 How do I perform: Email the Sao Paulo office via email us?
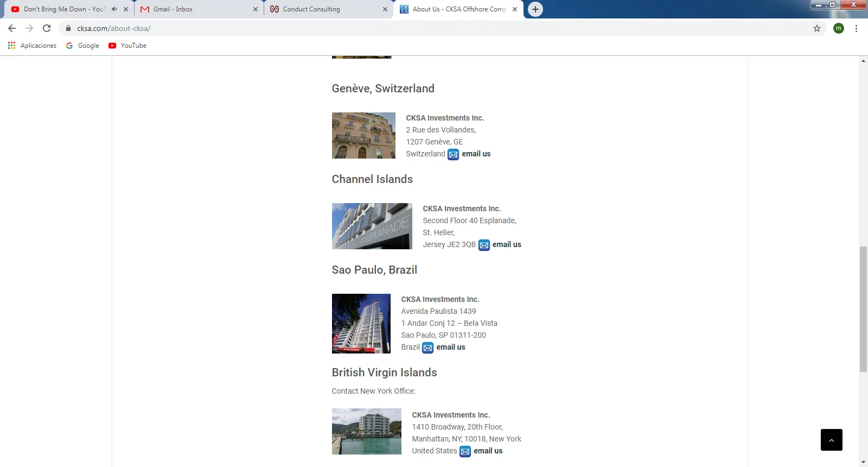(x=451, y=347)
